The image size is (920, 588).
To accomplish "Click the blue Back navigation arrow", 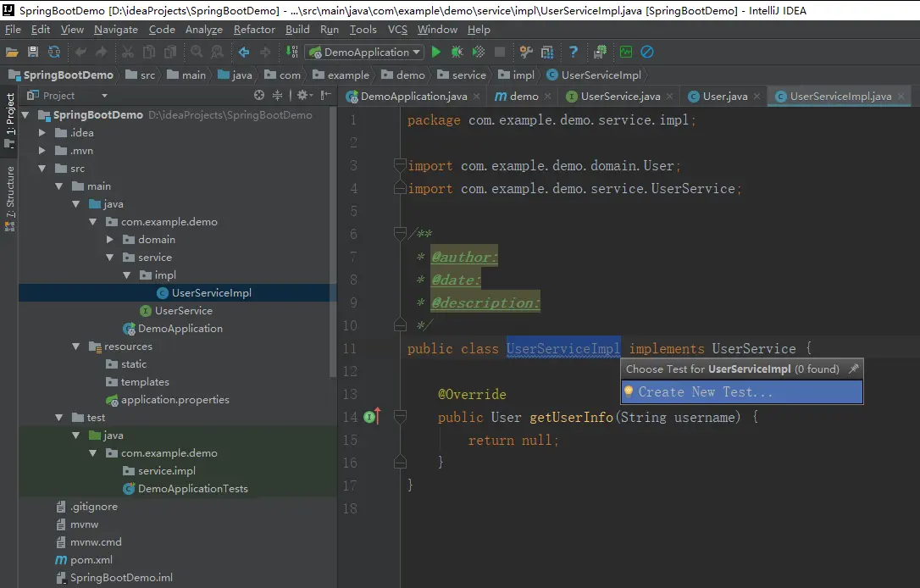I will [x=244, y=53].
